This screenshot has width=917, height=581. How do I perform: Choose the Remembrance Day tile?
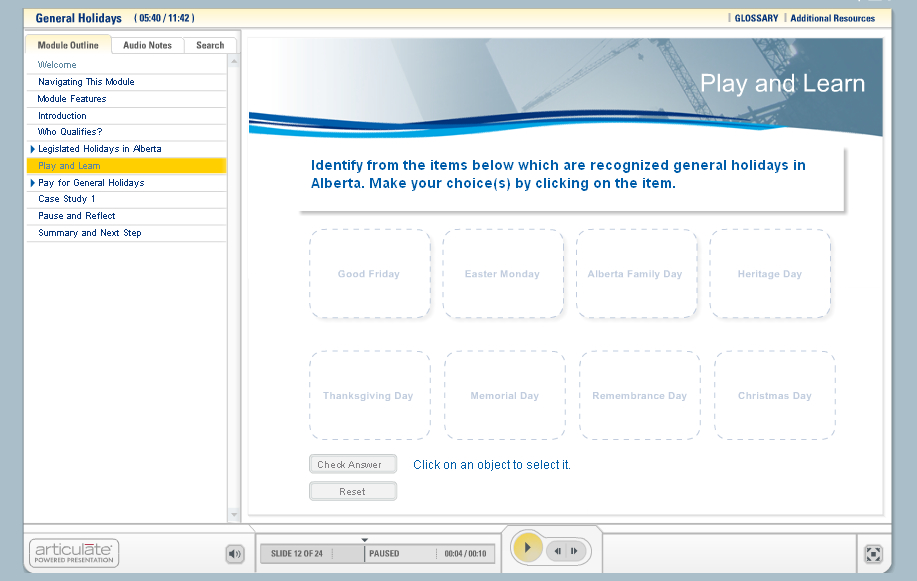point(639,396)
